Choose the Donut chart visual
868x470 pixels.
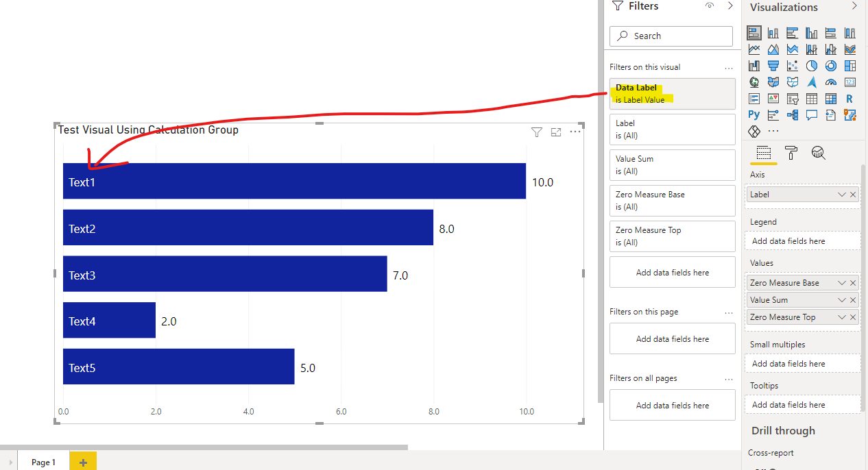830,66
